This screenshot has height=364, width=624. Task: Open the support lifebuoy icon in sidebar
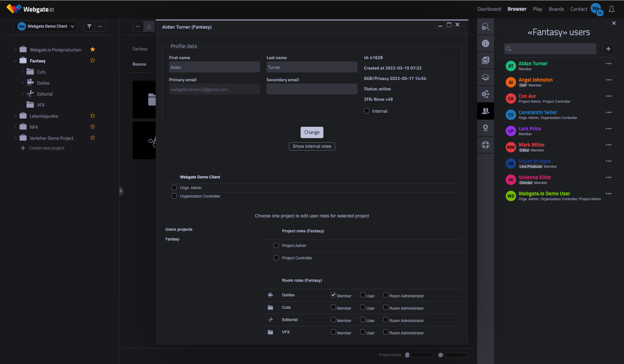click(486, 145)
